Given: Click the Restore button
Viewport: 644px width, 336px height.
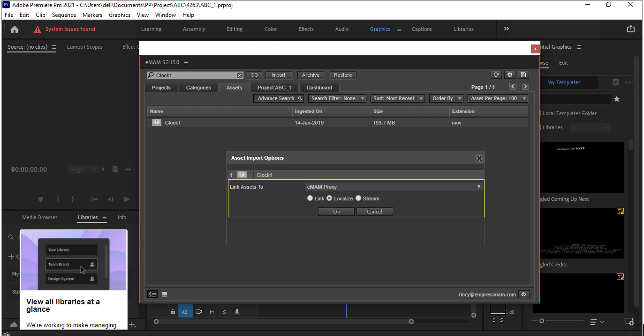Looking at the screenshot, I should [x=343, y=75].
